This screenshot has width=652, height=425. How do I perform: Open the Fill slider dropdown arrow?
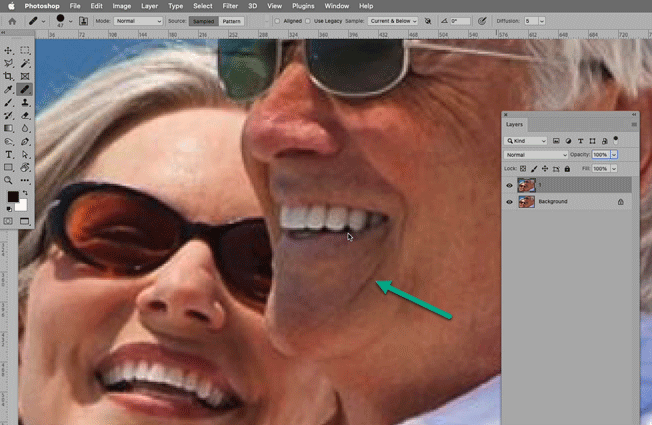pos(614,168)
